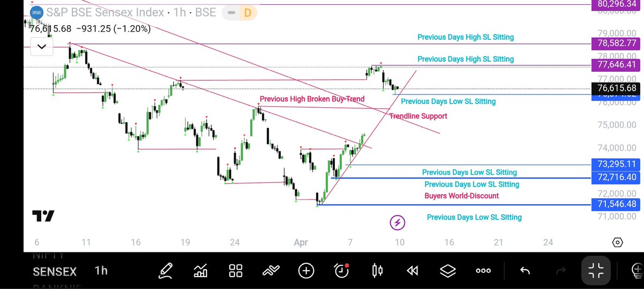644x289 pixels.
Task: Tap the TradingView logo on the chart
Action: [x=43, y=216]
